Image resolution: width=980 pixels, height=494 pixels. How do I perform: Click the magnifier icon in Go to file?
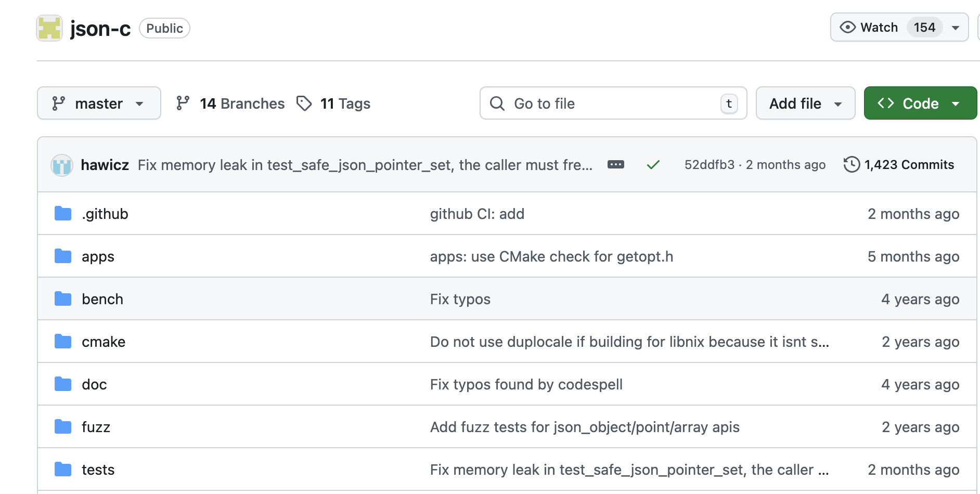(497, 103)
